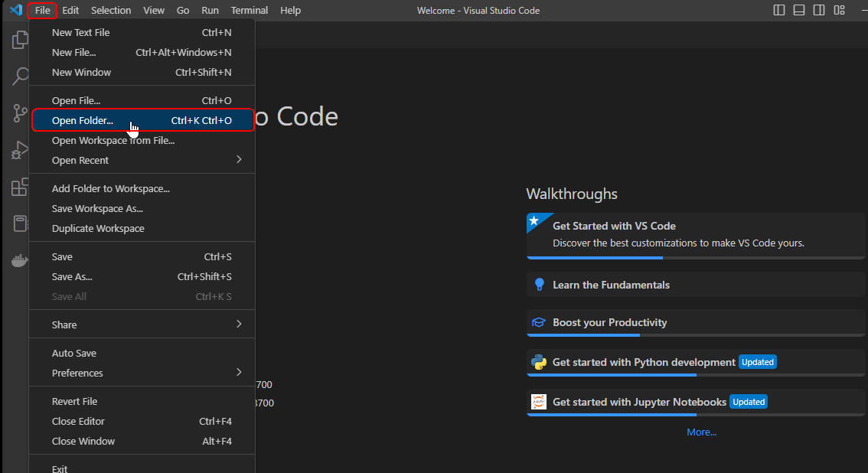Screen dimensions: 868x473
Task: Expand the Share submenu arrow
Action: point(239,324)
